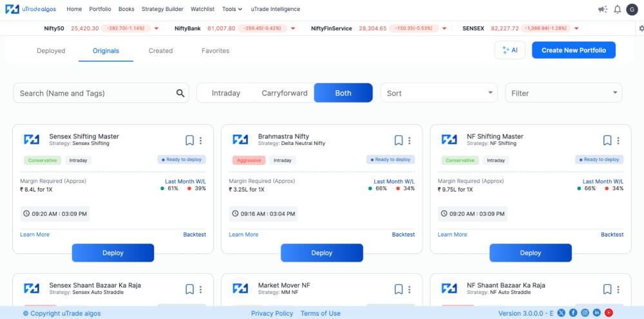
Task: Open the X (Twitter) social link
Action: 562,313
